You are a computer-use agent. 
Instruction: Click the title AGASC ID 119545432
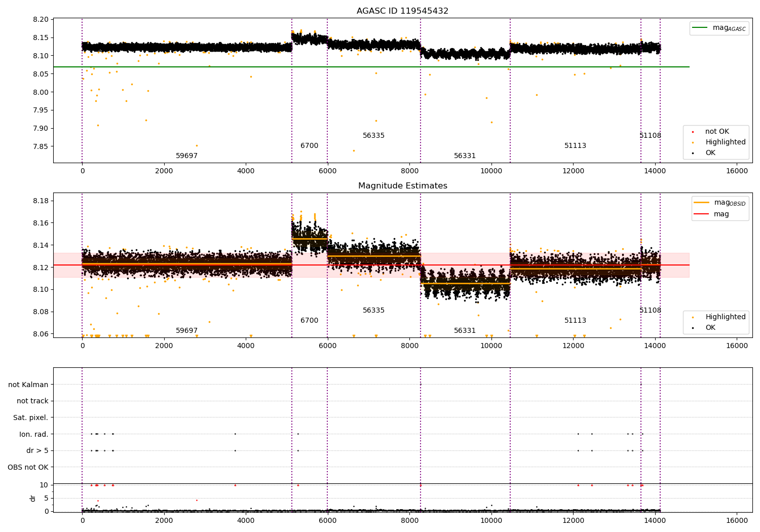pos(402,11)
